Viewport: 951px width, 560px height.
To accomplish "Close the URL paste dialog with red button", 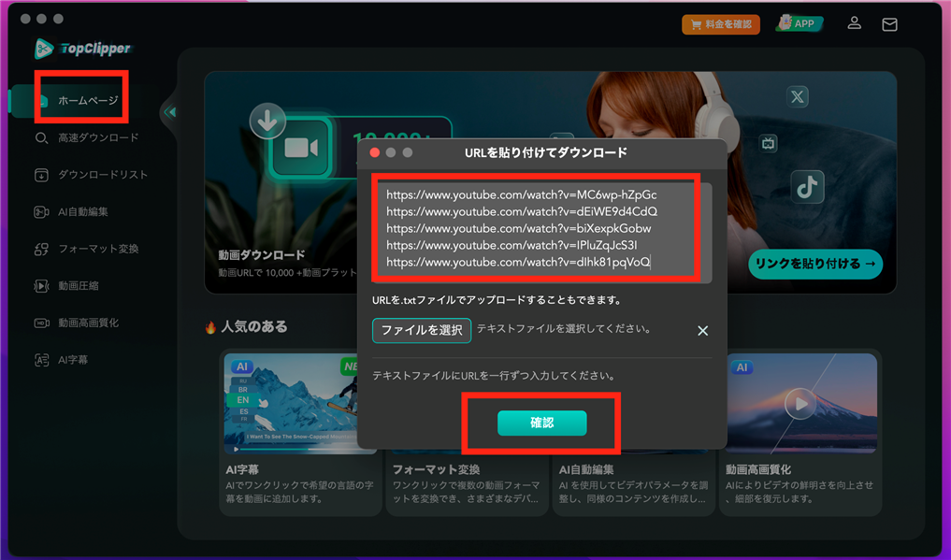I will click(375, 152).
